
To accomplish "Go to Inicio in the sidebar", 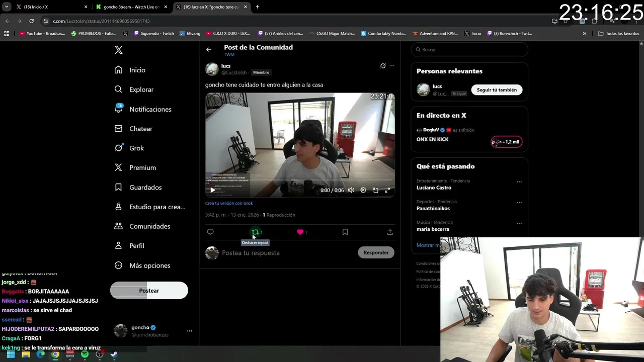I will [130, 70].
